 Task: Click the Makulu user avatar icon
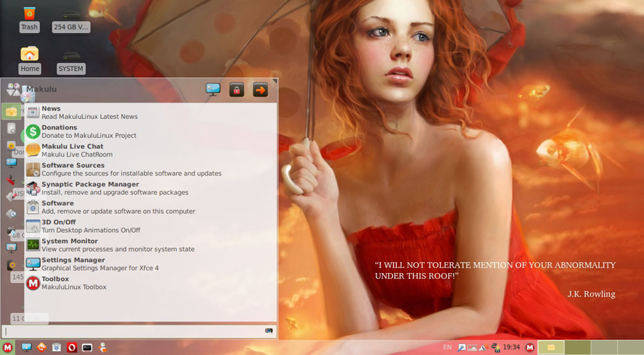pos(14,89)
